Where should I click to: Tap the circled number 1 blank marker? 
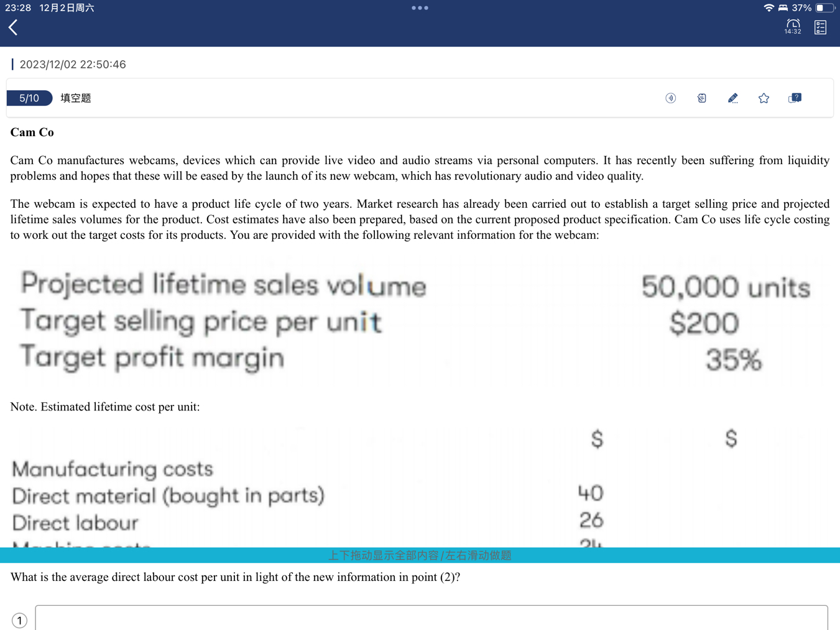click(x=19, y=620)
